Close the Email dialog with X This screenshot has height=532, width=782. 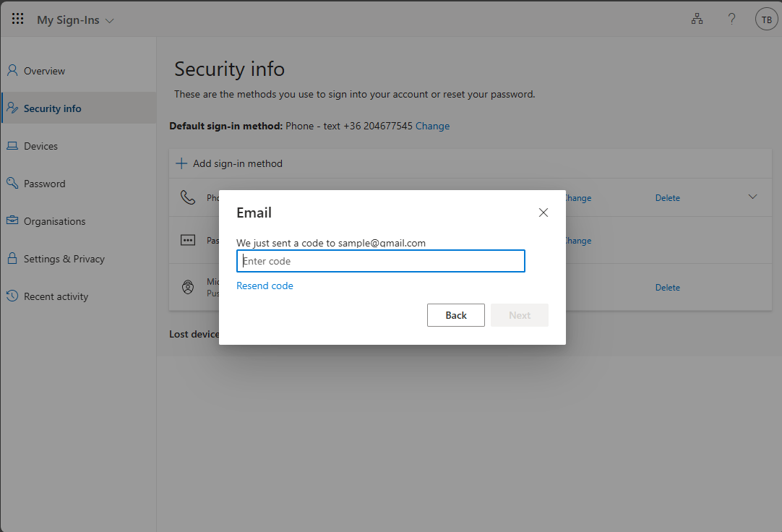pyautogui.click(x=543, y=213)
